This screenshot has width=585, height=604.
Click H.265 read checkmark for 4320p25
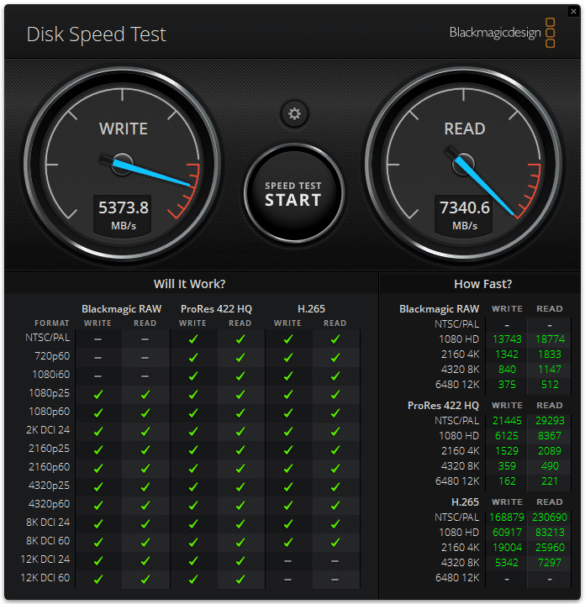pyautogui.click(x=335, y=487)
